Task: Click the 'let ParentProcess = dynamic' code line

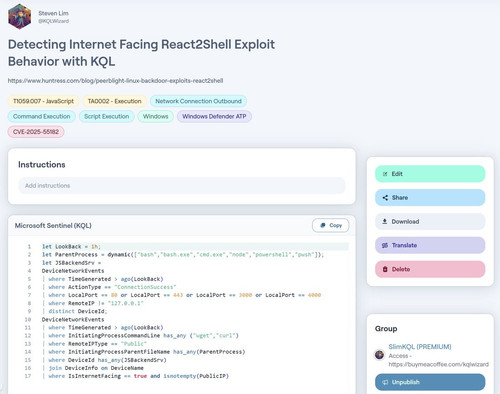Action: click(183, 255)
